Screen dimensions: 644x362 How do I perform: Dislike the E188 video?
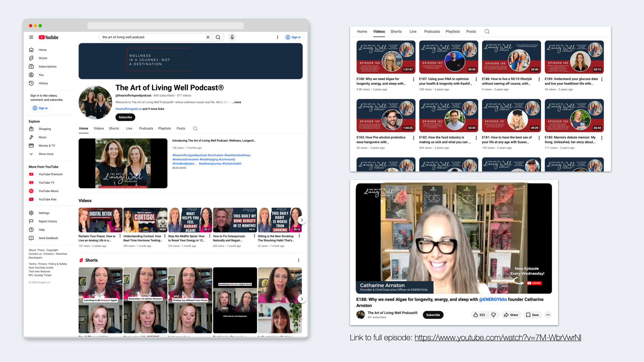(x=493, y=315)
